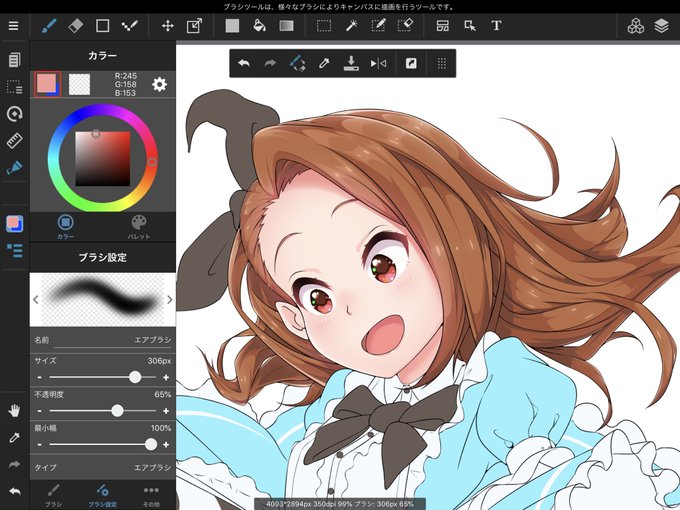
Task: Select the Gradient tool
Action: [286, 26]
